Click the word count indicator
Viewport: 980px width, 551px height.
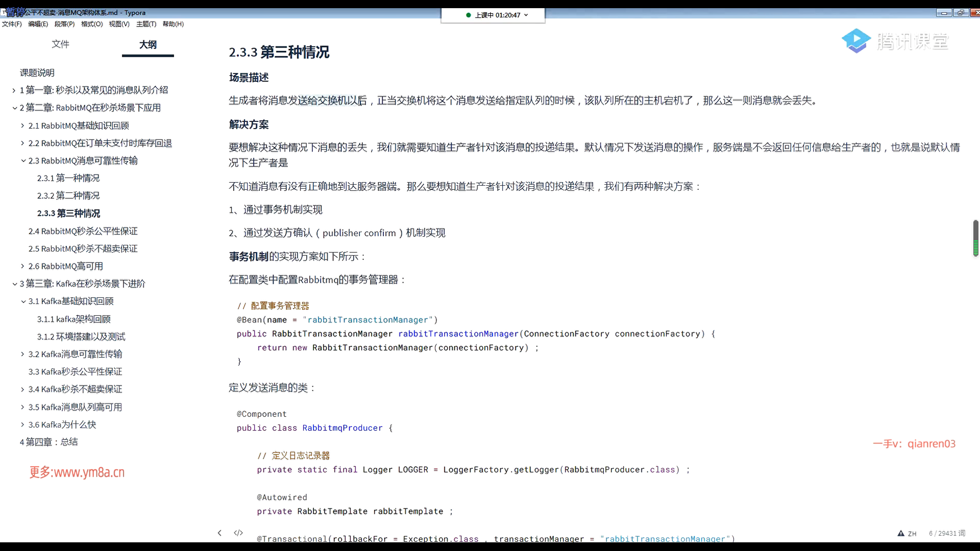947,533
